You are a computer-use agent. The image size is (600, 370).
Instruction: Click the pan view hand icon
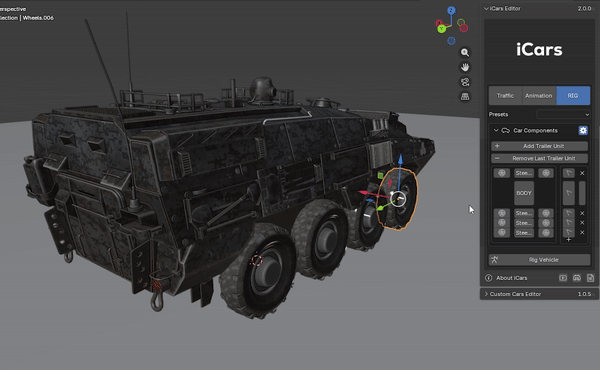tap(465, 67)
